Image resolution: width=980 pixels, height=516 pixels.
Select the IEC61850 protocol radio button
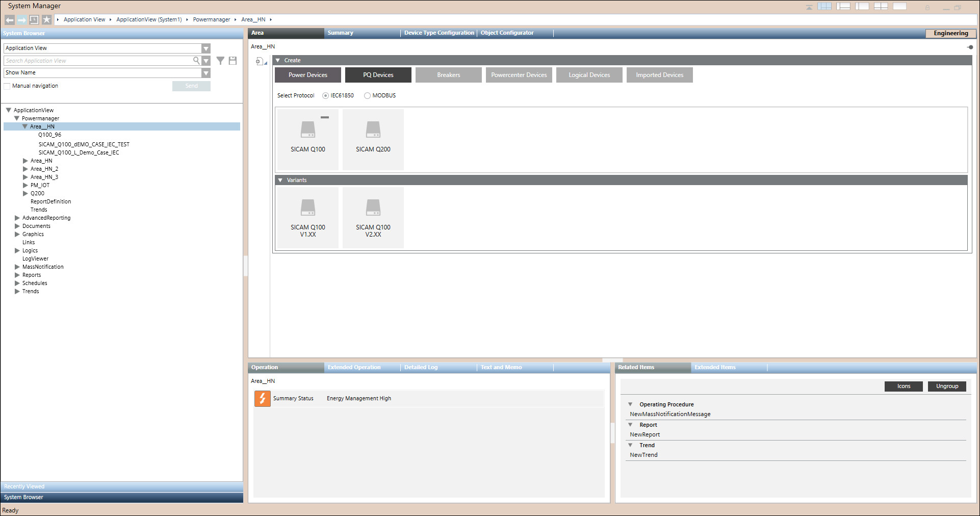tap(325, 96)
